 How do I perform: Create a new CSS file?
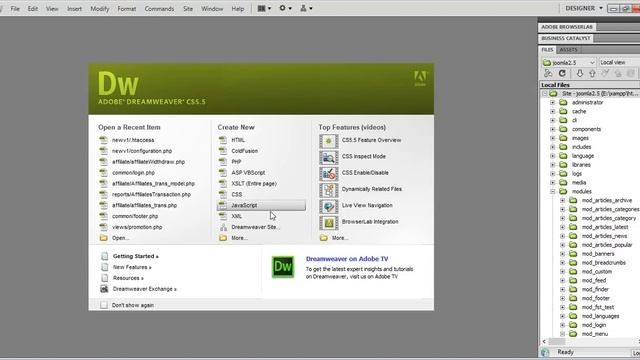point(237,195)
